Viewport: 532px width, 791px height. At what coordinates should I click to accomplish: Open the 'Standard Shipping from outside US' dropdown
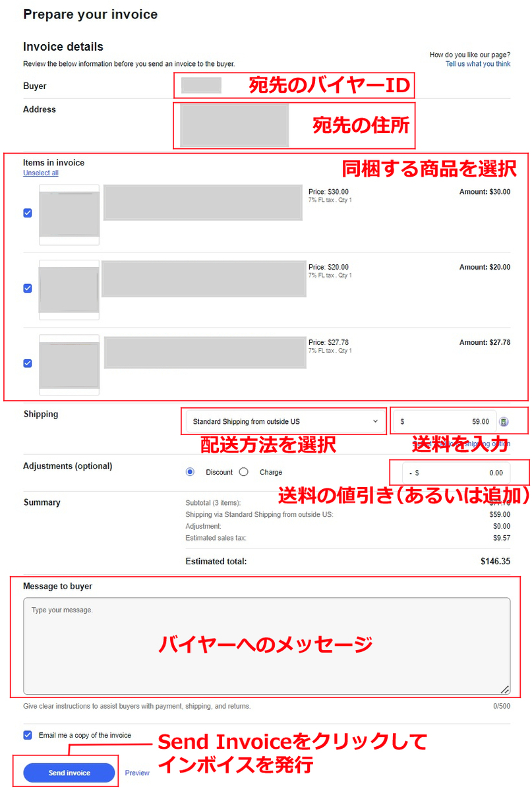283,421
